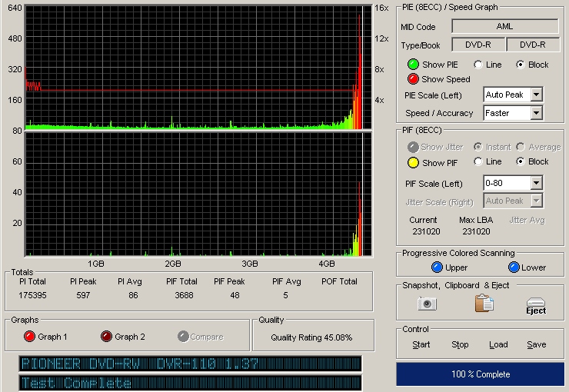Toggle the green Show PIE indicator
Image resolution: width=569 pixels, height=392 pixels.
413,65
